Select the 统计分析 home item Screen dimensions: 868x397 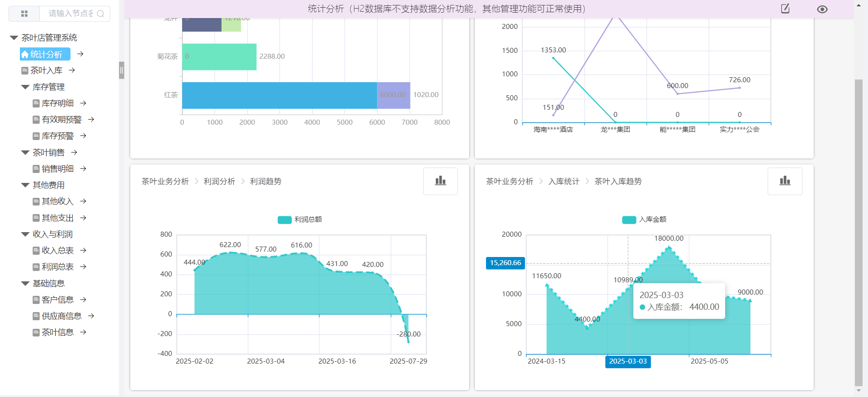pos(45,54)
